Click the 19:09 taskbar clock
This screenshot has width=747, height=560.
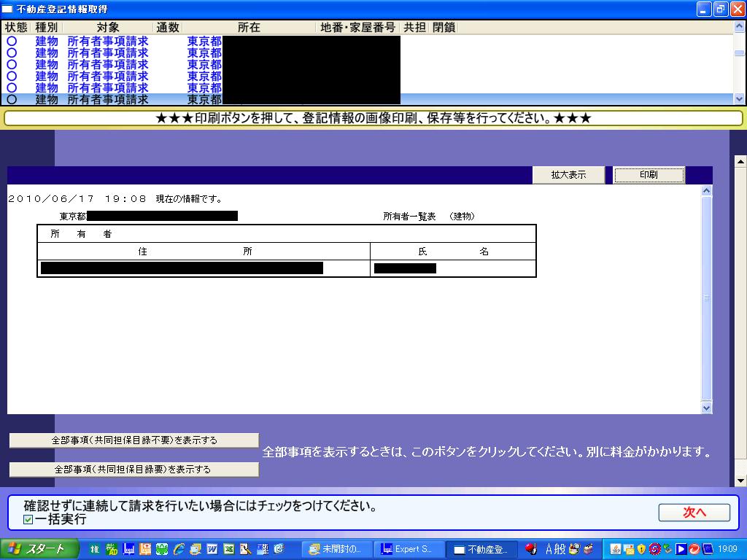[727, 549]
